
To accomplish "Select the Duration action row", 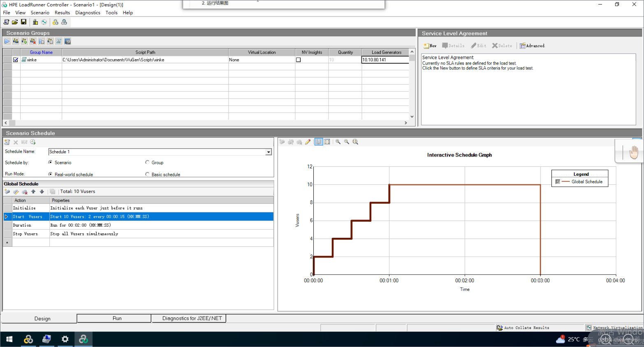I will click(139, 225).
